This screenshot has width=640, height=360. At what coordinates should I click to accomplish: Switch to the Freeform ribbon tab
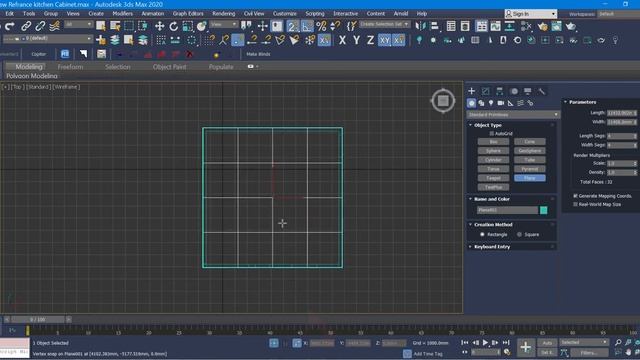(x=70, y=67)
